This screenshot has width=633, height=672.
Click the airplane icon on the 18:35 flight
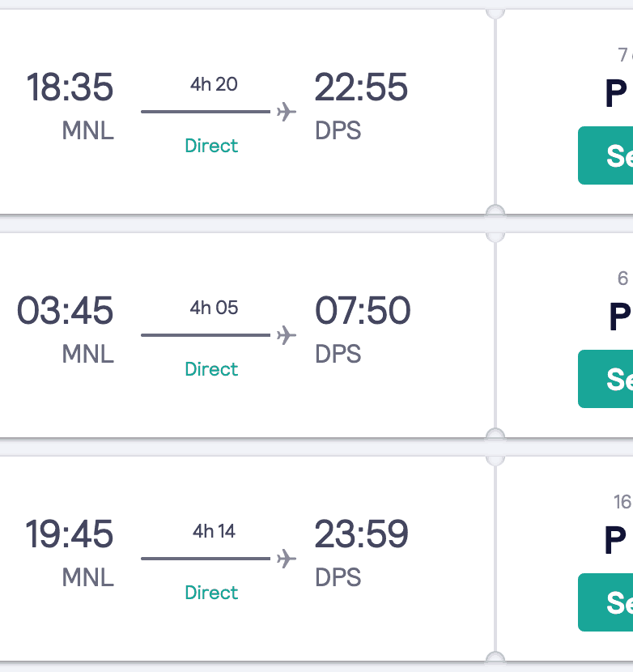286,111
